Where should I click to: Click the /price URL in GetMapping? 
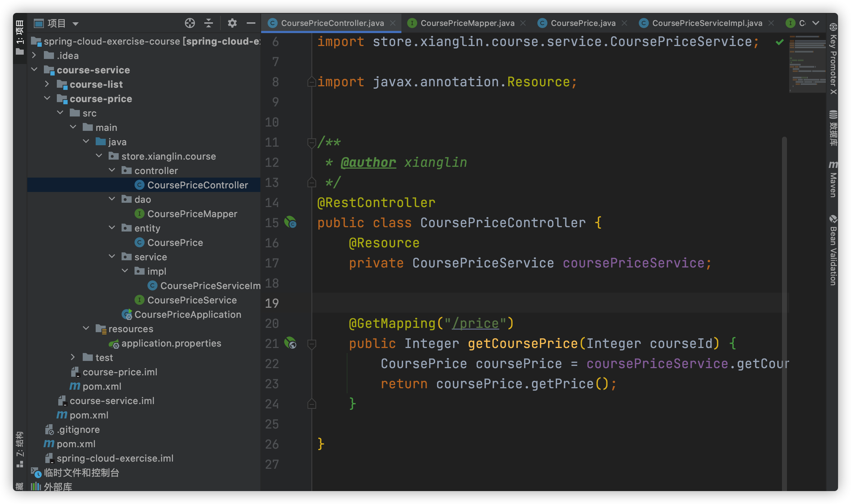(475, 324)
